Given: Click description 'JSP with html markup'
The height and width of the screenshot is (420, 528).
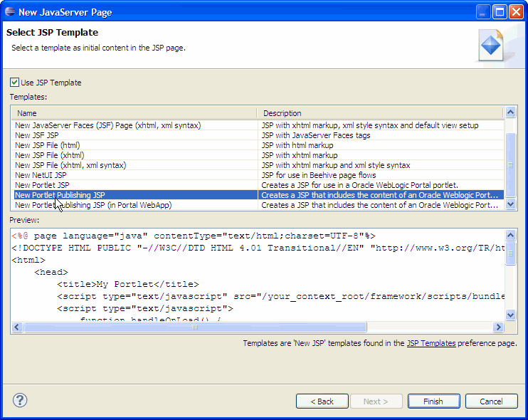Looking at the screenshot, I should (297, 145).
